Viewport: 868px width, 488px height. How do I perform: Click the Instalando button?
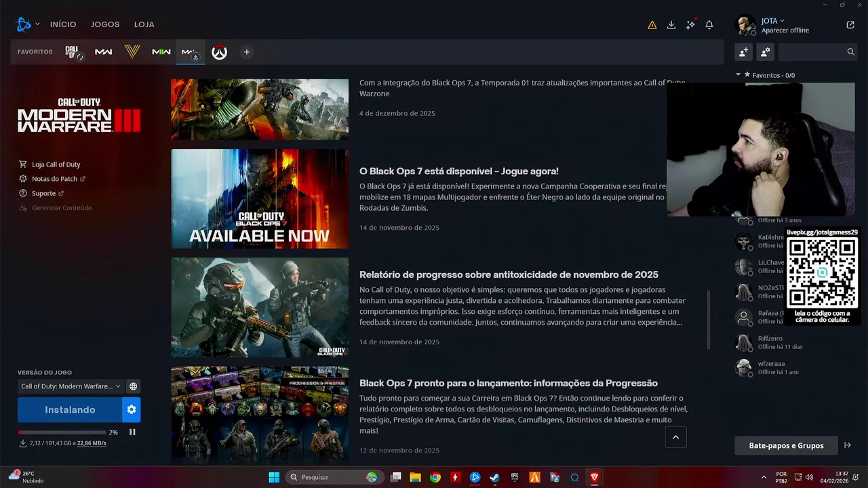tap(70, 409)
